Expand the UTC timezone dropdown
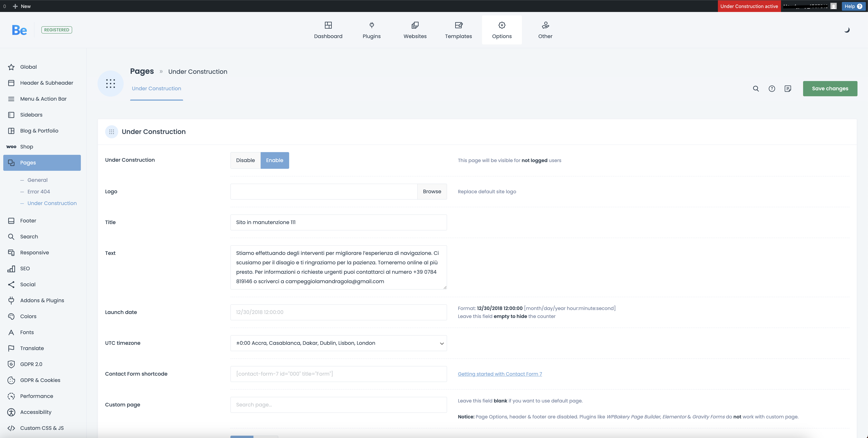The height and width of the screenshot is (438, 868). click(x=338, y=343)
